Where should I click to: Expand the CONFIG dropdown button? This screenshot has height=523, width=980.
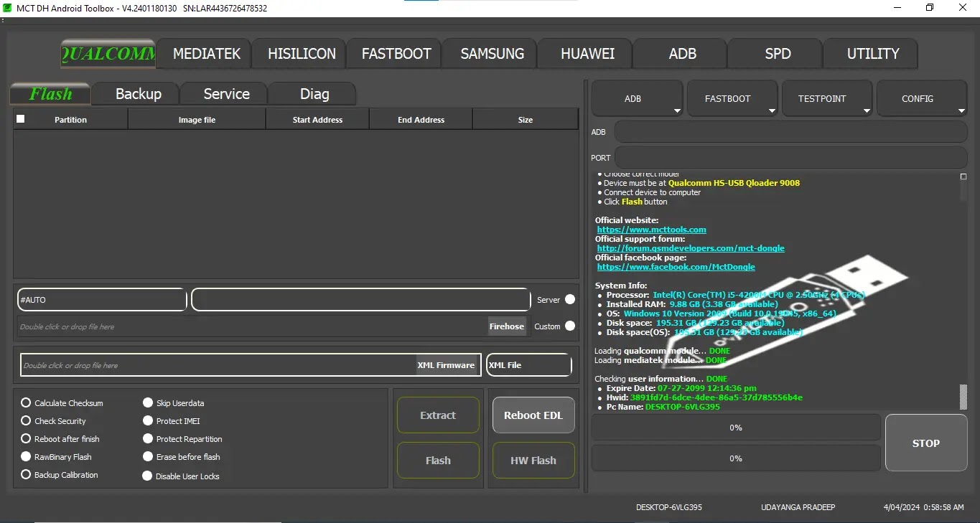pos(922,98)
